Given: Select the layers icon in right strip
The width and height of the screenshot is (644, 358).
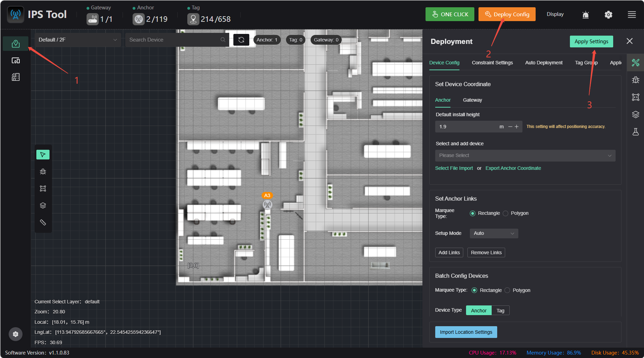Looking at the screenshot, I should click(x=635, y=114).
